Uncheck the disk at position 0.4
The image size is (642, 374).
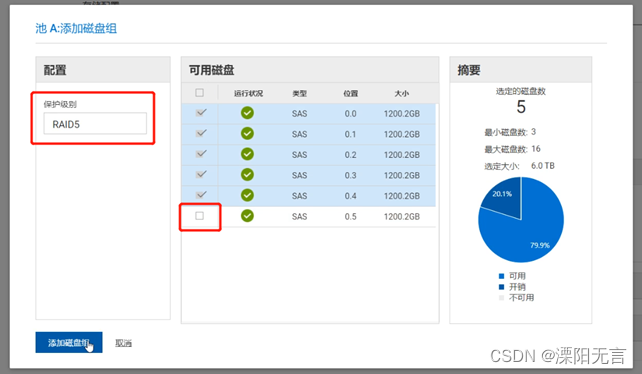click(x=201, y=195)
